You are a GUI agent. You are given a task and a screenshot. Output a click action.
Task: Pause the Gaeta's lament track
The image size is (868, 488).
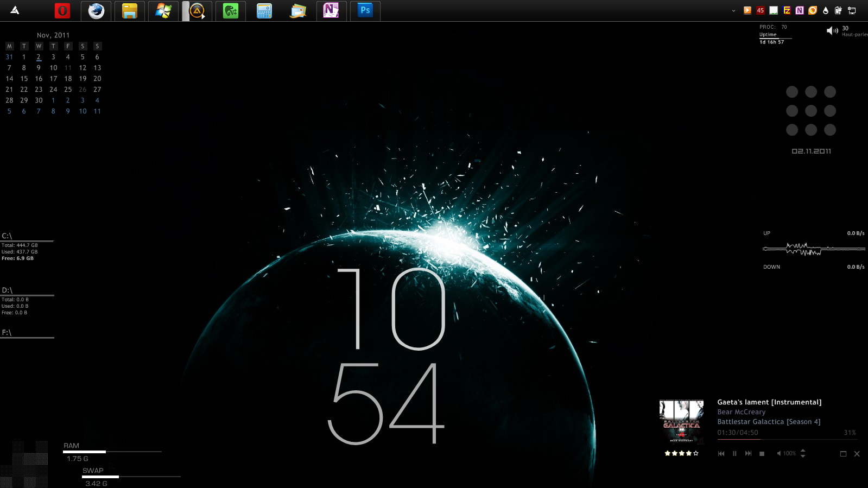coord(734,454)
